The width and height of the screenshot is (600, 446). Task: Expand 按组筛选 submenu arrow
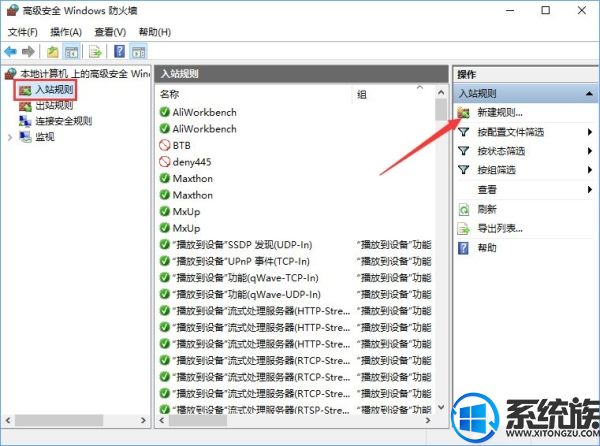tap(590, 170)
